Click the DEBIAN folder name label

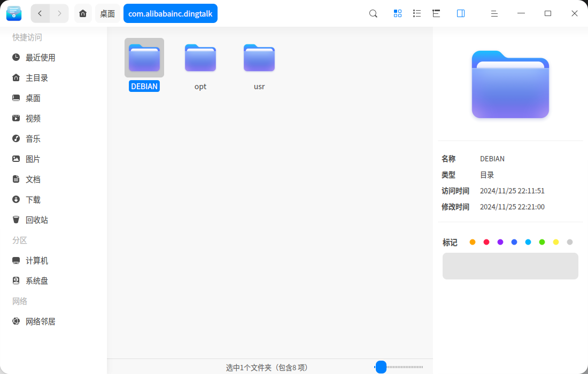point(144,86)
